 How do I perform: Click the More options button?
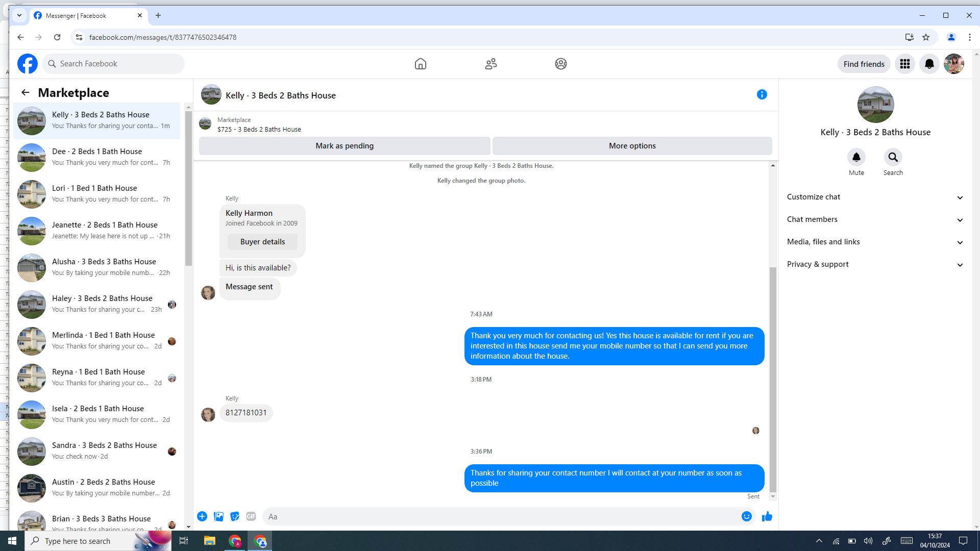pos(632,146)
